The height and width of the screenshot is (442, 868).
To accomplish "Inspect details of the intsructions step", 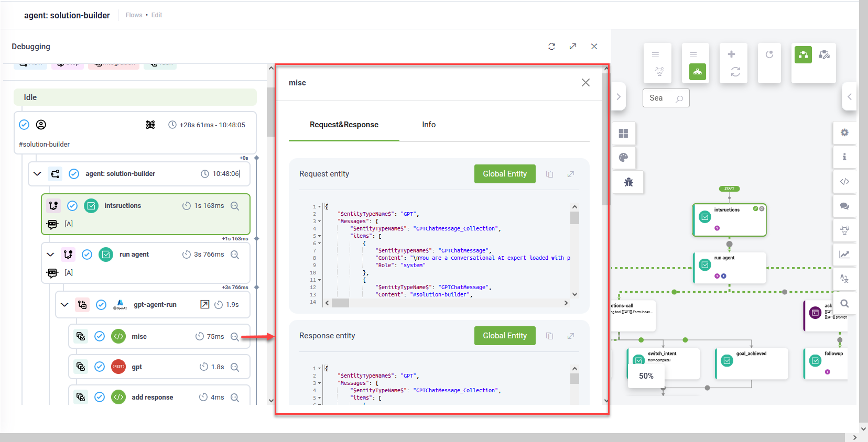I will click(x=235, y=206).
